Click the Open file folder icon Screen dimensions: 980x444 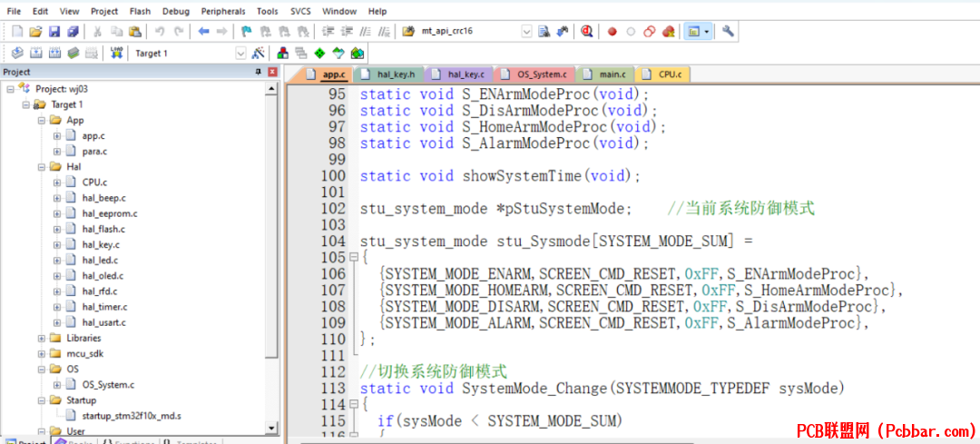point(36,31)
